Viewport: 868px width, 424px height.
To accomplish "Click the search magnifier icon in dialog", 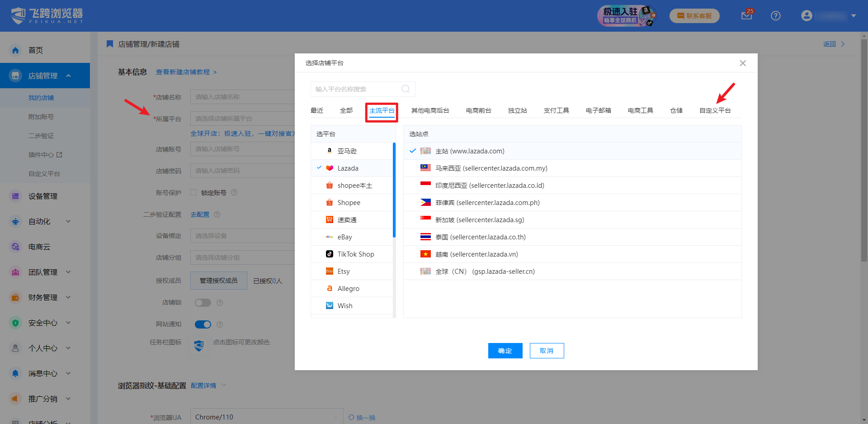I will pyautogui.click(x=406, y=89).
